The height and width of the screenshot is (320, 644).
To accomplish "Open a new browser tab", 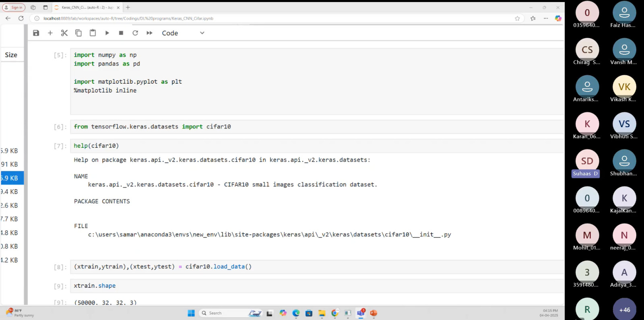I will pyautogui.click(x=128, y=7).
